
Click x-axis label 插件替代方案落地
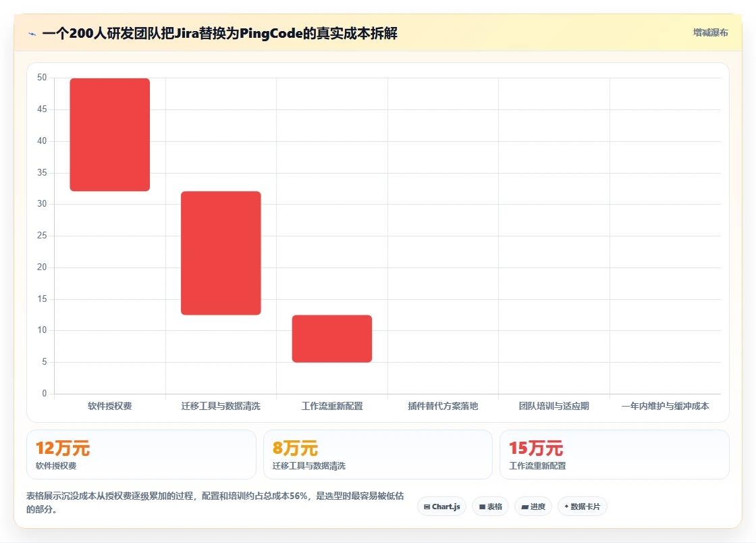pyautogui.click(x=443, y=406)
